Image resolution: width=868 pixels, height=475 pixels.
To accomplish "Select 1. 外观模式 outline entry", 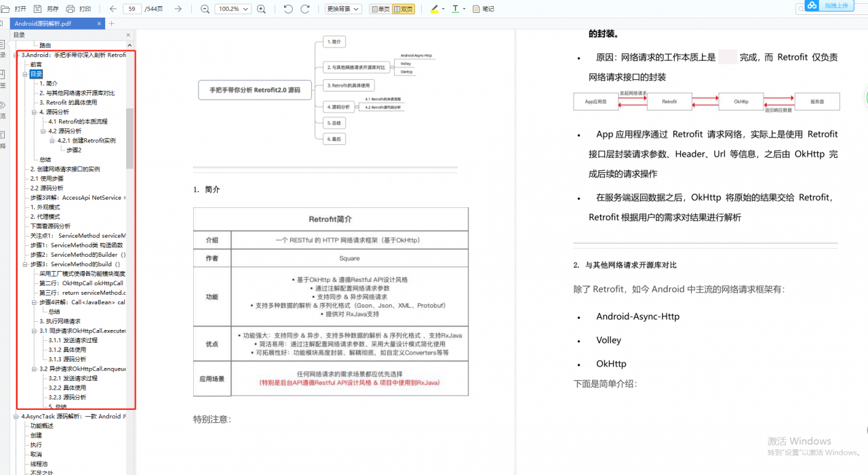I will tap(45, 207).
